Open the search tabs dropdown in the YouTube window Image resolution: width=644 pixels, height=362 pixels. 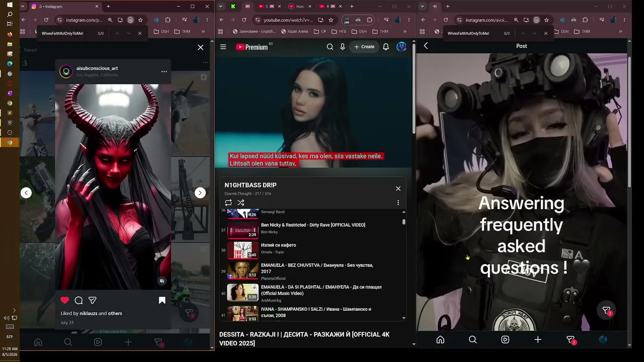click(220, 7)
